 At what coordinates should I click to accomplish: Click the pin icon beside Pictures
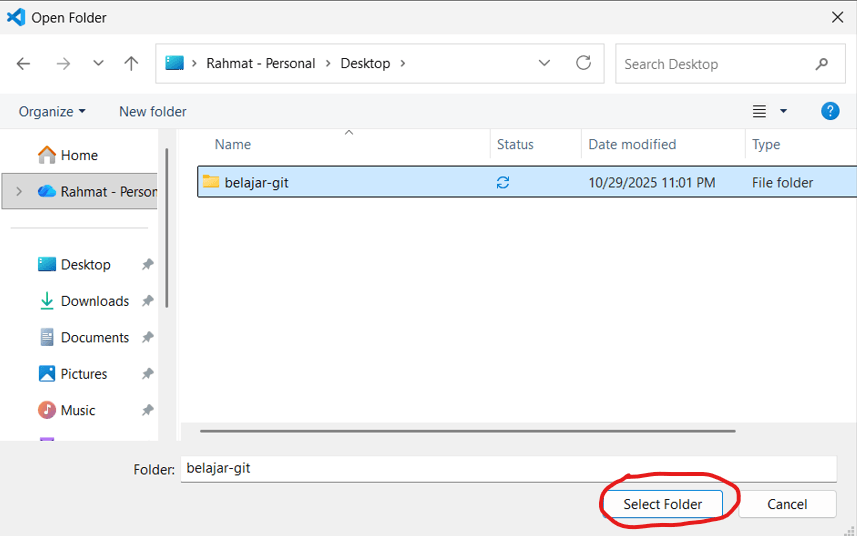tap(148, 374)
